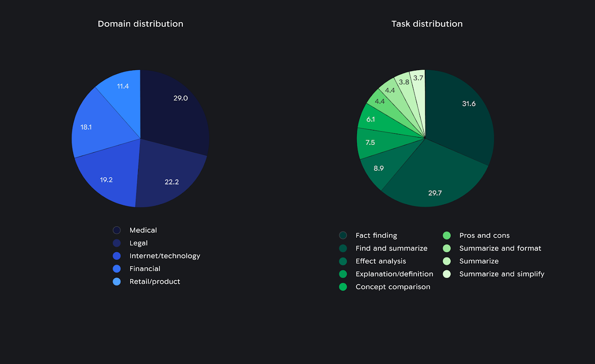Click the Legal legend color dot

click(117, 243)
